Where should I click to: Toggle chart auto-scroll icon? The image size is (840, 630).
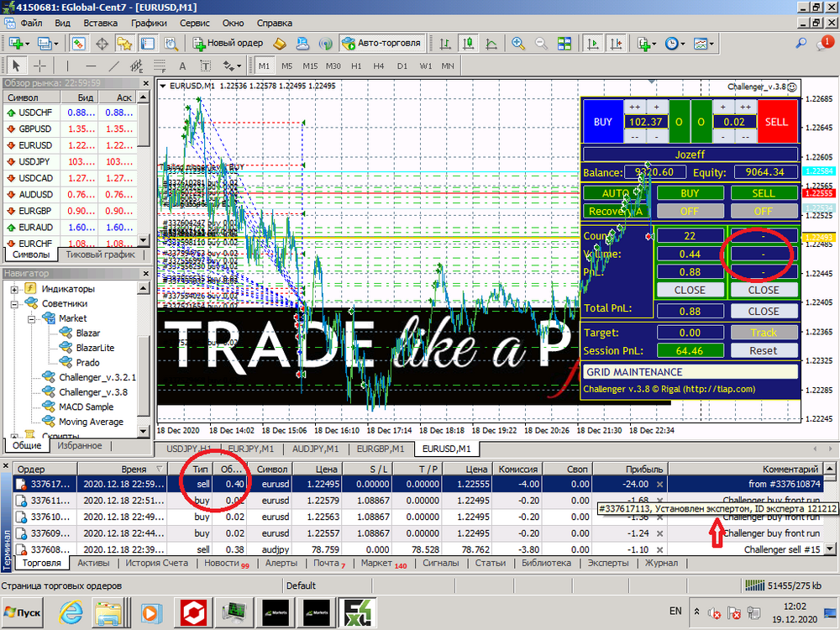click(x=592, y=44)
